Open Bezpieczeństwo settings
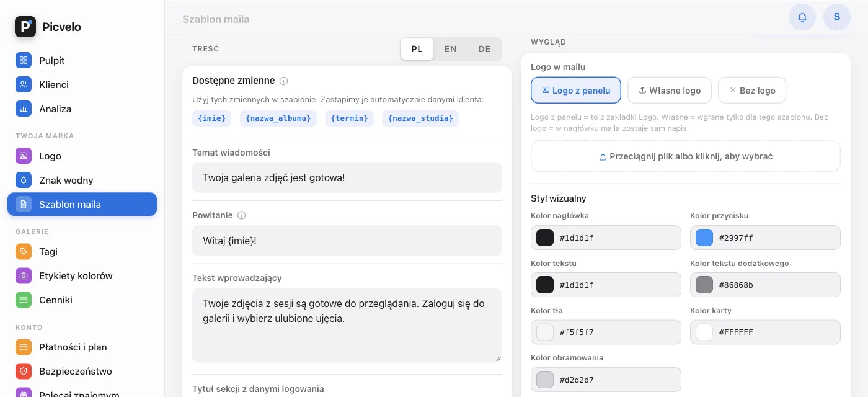868x397 pixels. (x=82, y=372)
